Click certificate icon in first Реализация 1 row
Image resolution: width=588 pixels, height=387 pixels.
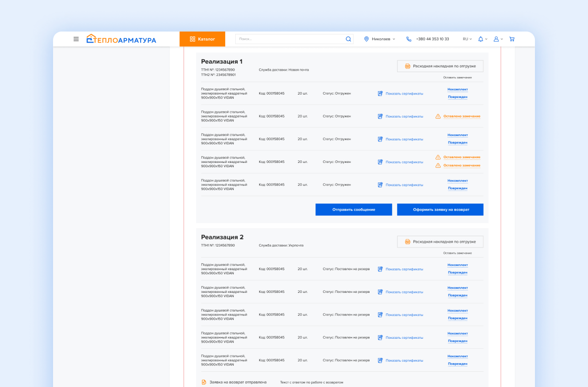click(x=381, y=94)
